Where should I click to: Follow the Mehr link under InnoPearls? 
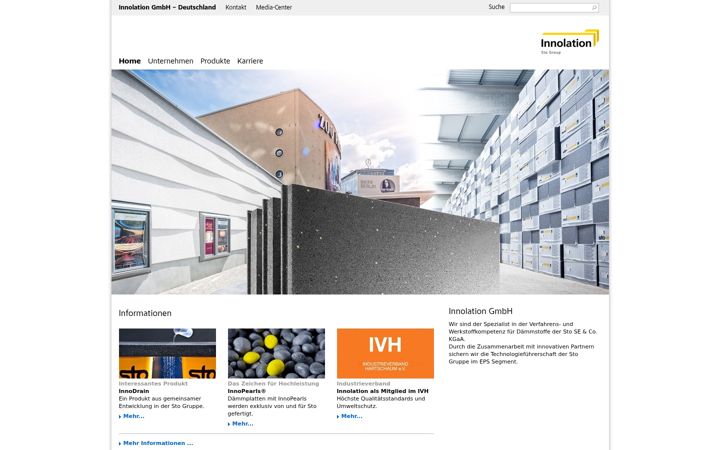[x=241, y=424]
